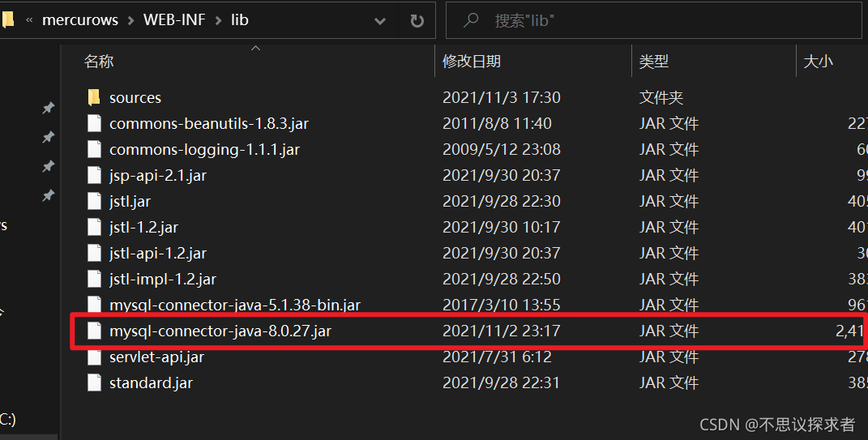The height and width of the screenshot is (440, 868).
Task: Select commons-beanutils-1.8.3.jar file name
Action: pos(209,123)
